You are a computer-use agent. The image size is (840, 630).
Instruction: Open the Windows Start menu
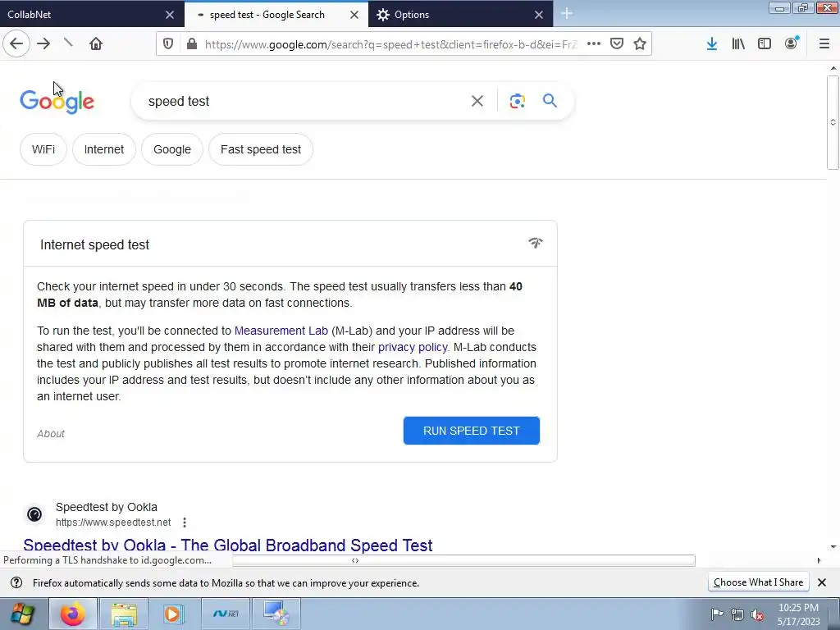click(21, 614)
